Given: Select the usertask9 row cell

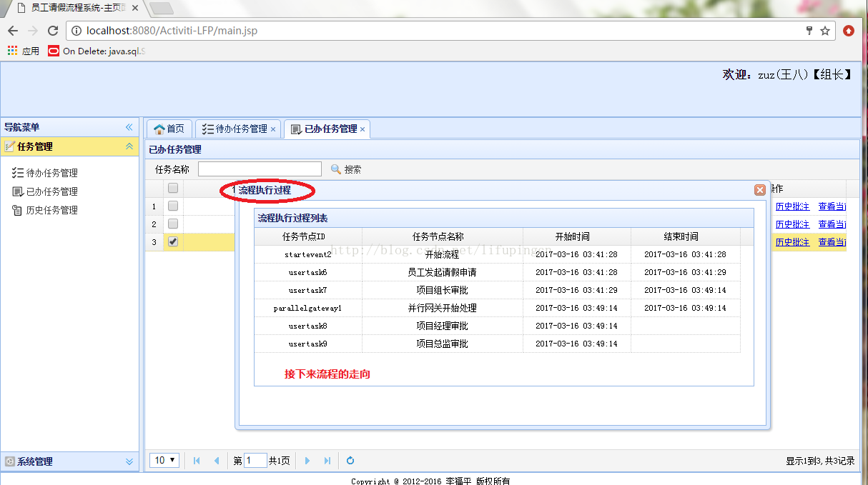Looking at the screenshot, I should click(308, 344).
